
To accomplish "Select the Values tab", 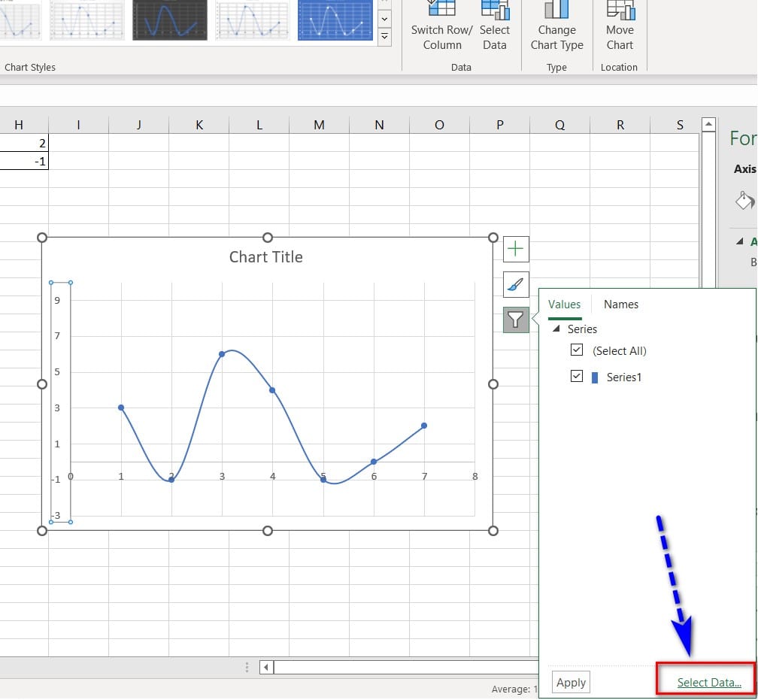I will point(564,305).
